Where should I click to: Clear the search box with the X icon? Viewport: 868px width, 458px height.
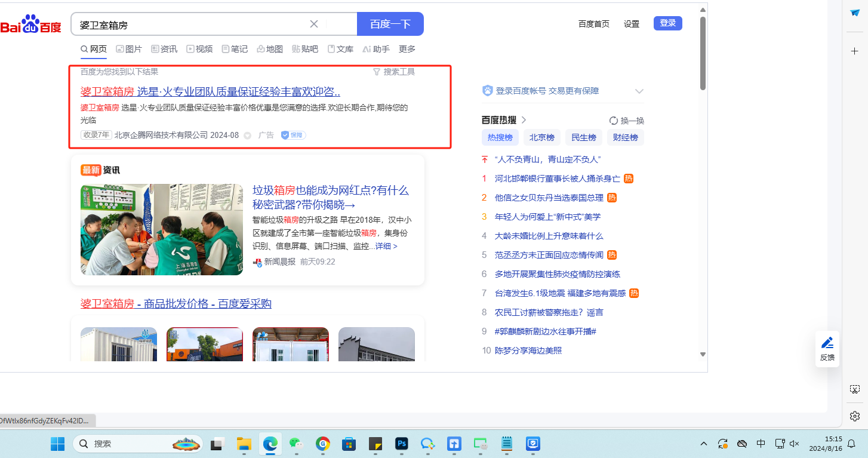coord(314,24)
